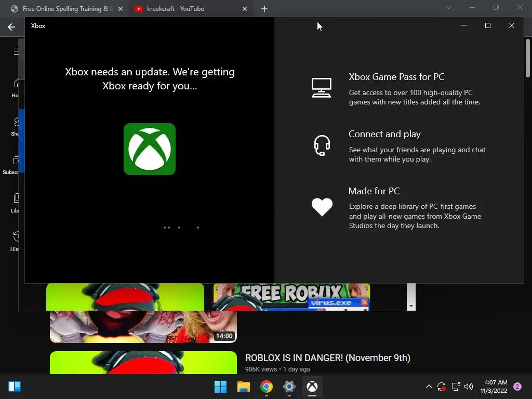Click the Xbox Game Pass for PC heading
Viewport: 532px width, 399px height.
point(396,77)
